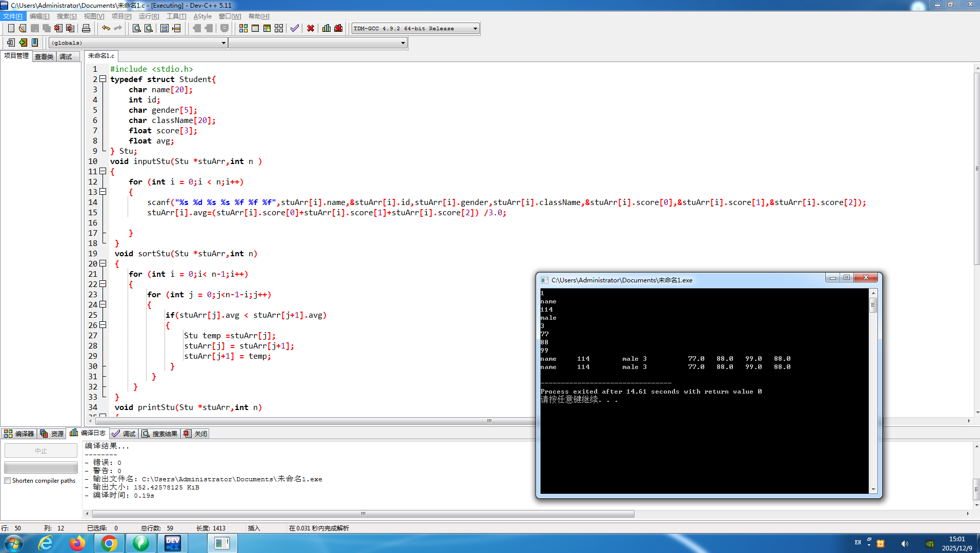Image resolution: width=980 pixels, height=553 pixels.
Task: Click the 总行数: 59 status bar entry
Action: [x=157, y=528]
